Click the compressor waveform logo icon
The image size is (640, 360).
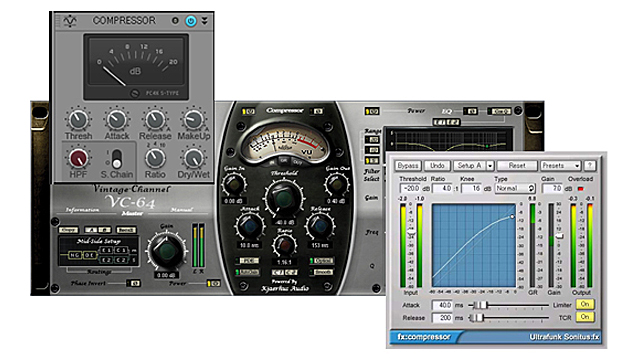tap(70, 20)
